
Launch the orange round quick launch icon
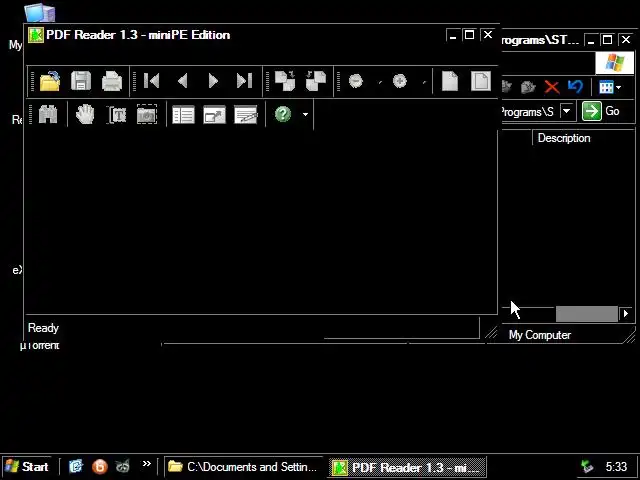100,466
